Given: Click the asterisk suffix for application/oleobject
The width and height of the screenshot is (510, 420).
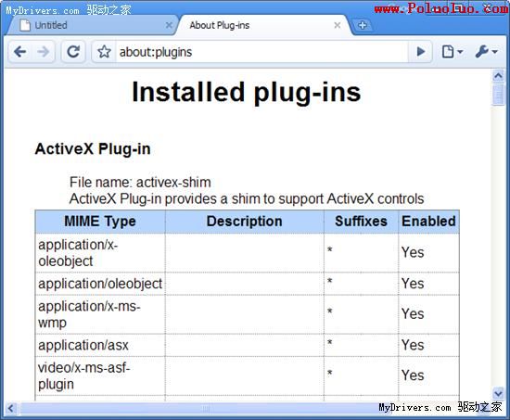Looking at the screenshot, I should tap(329, 281).
